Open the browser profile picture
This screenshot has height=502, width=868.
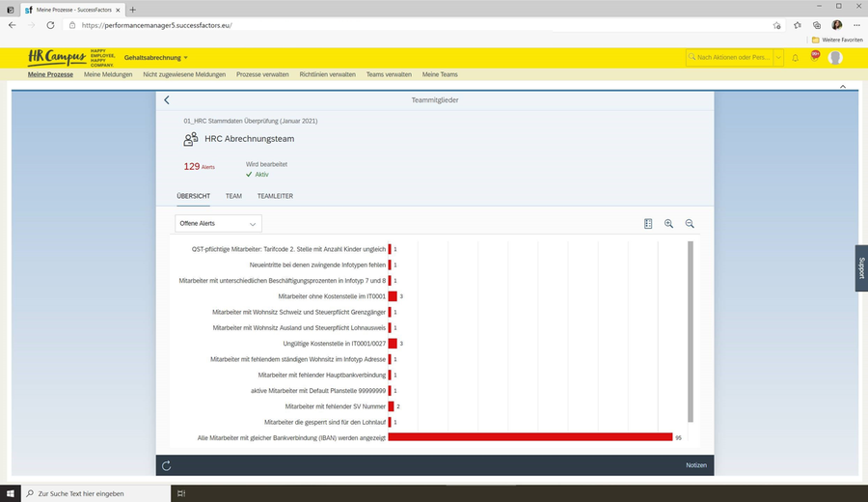[837, 25]
